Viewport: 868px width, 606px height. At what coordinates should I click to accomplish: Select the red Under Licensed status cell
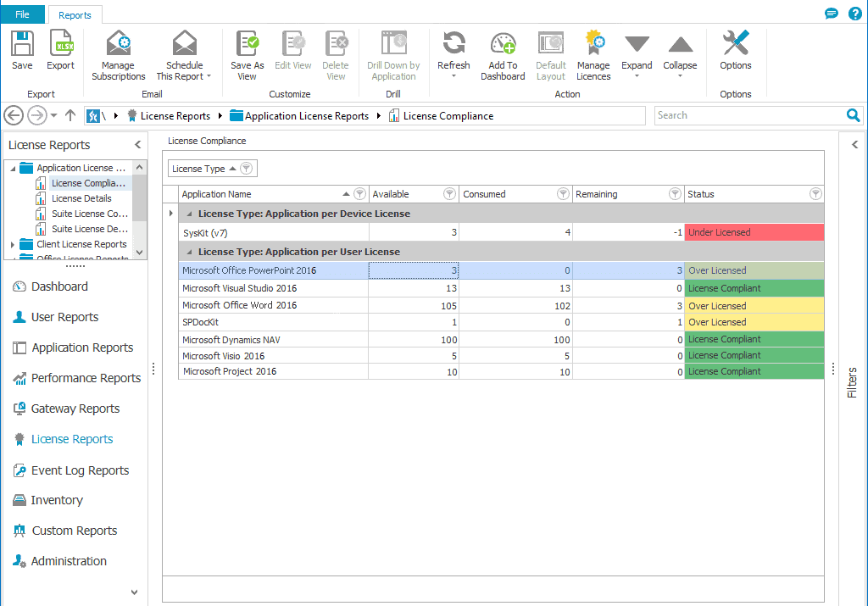click(754, 232)
